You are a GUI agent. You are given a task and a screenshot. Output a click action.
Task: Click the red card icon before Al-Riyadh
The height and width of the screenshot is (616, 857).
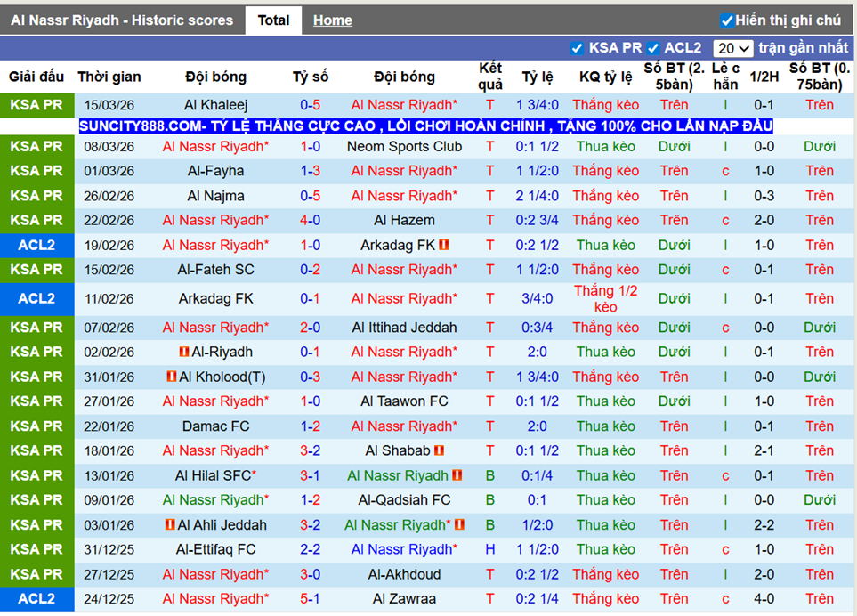184,353
